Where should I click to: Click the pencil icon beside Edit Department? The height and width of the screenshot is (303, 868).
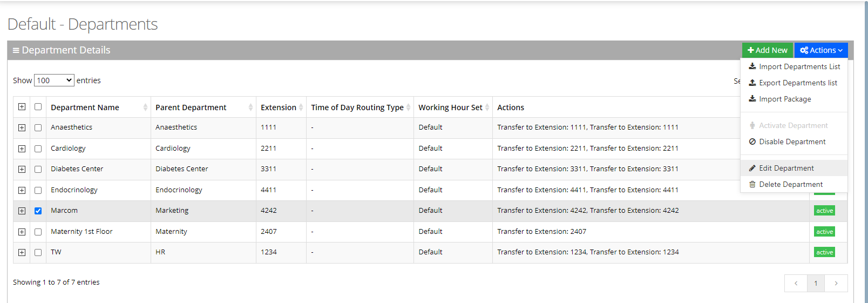(752, 168)
